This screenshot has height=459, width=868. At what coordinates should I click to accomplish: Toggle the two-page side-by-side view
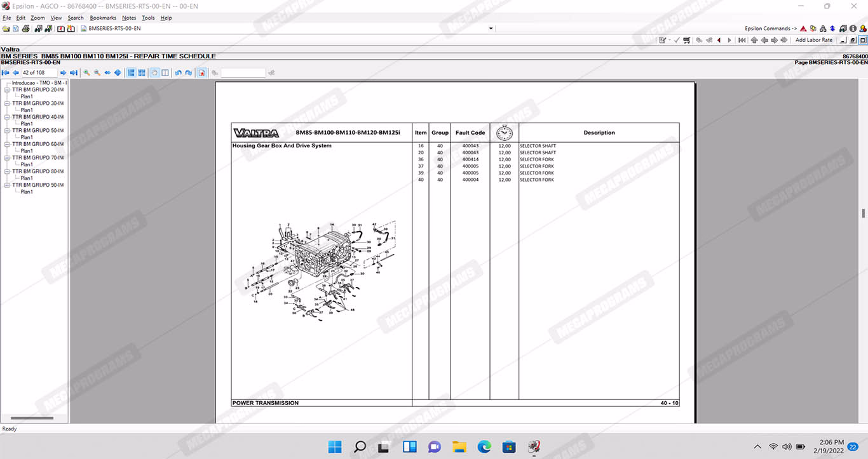pyautogui.click(x=165, y=73)
